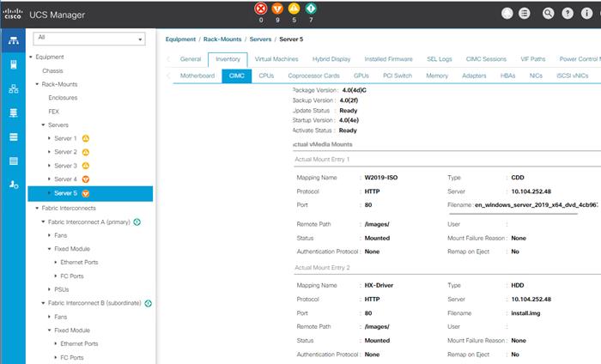
Task: Click the install.img filename value
Action: click(x=525, y=313)
